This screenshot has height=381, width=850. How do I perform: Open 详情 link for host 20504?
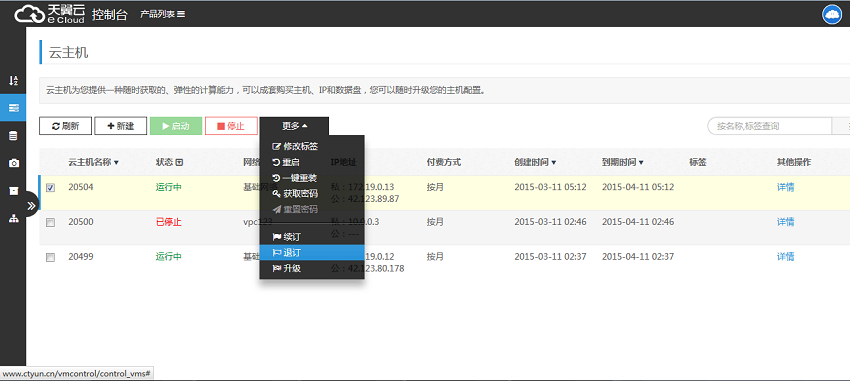(x=785, y=188)
